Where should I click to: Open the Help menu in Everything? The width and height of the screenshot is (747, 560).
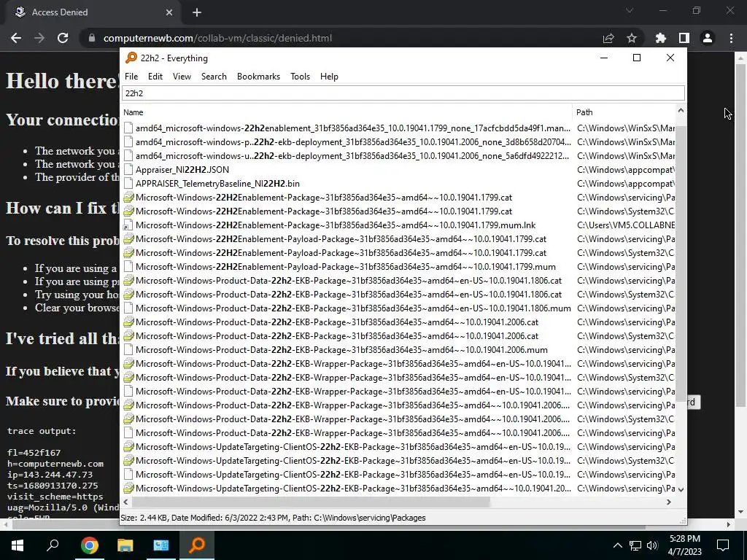(x=329, y=76)
